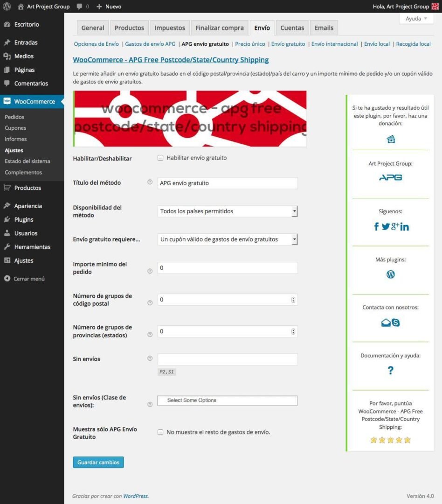Open the LinkedIn follow icon
Screen dimensions: 442x504
[x=405, y=227]
